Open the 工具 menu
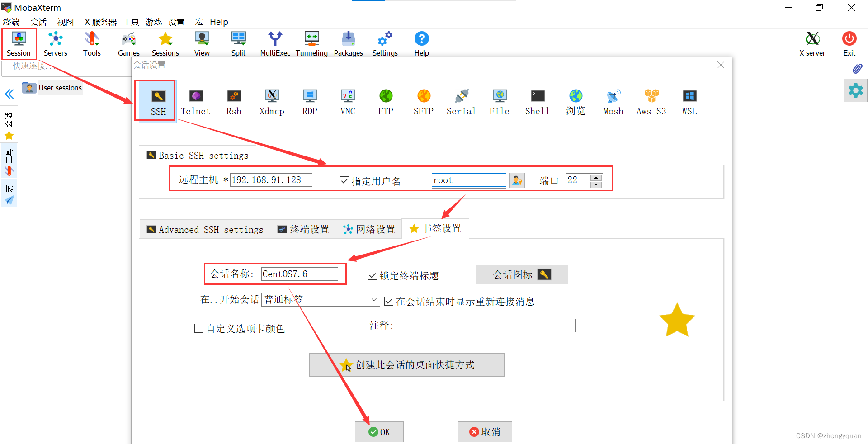 pos(131,22)
